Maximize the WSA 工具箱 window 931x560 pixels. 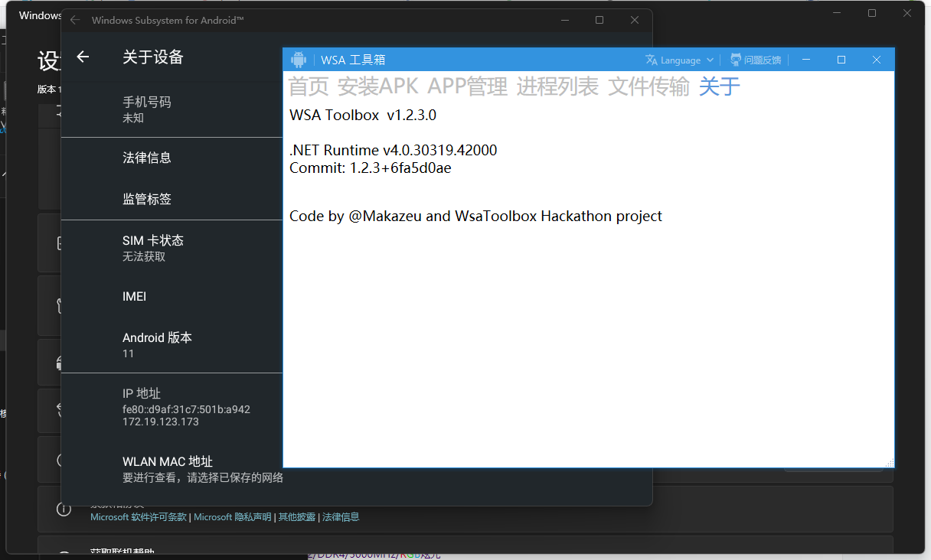(x=841, y=60)
